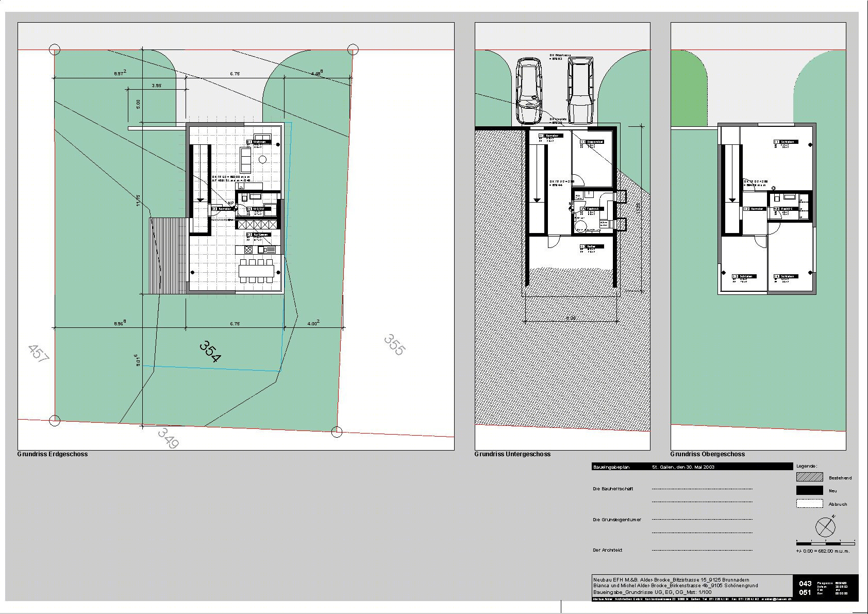Select the sofa in the Wohnen room

click(x=245, y=160)
